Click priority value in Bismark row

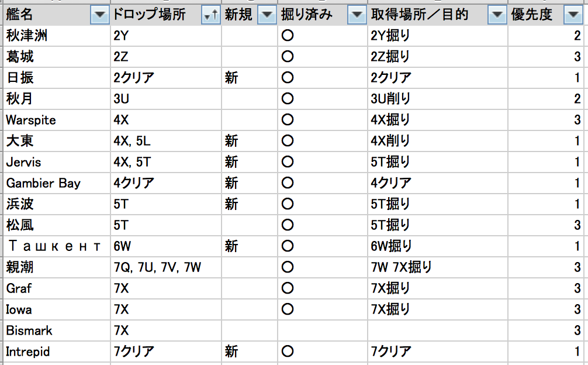(577, 330)
